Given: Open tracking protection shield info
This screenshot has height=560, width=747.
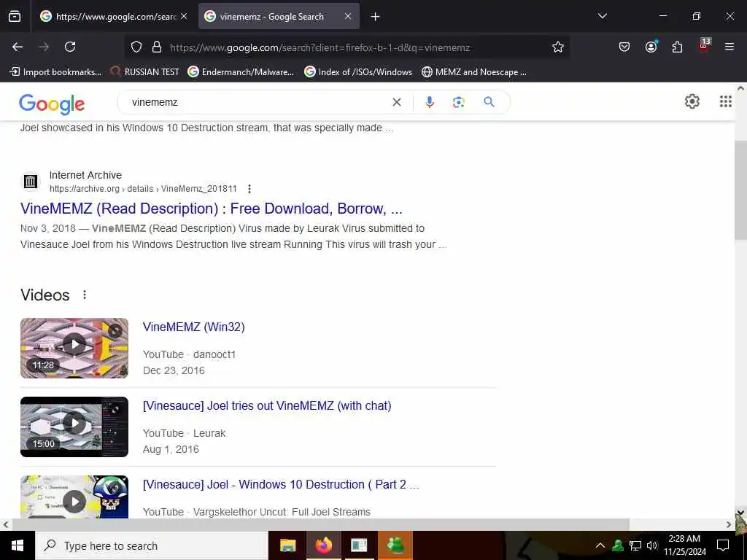Looking at the screenshot, I should 136,47.
